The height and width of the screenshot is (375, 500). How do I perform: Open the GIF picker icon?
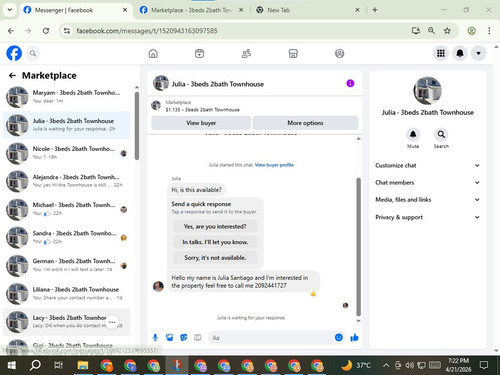[x=198, y=338]
